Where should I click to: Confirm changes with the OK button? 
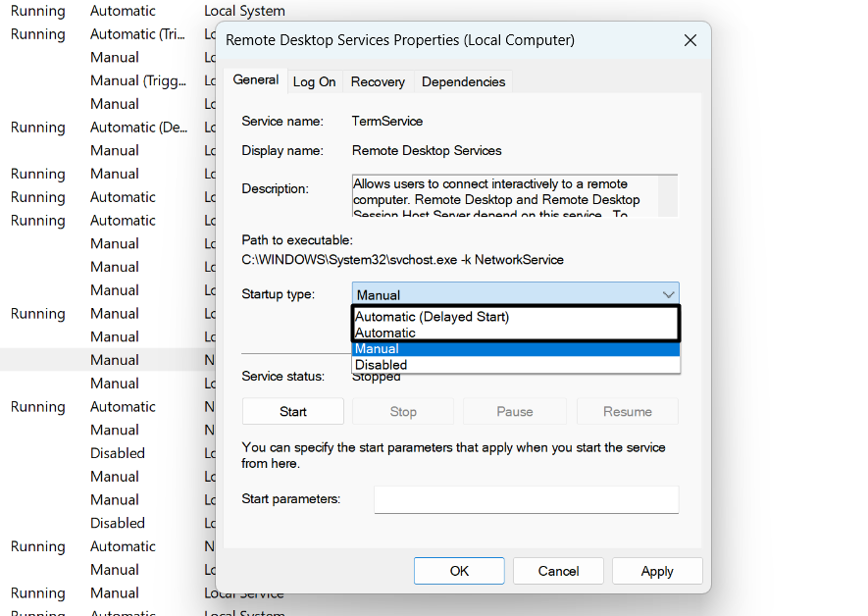click(x=459, y=571)
